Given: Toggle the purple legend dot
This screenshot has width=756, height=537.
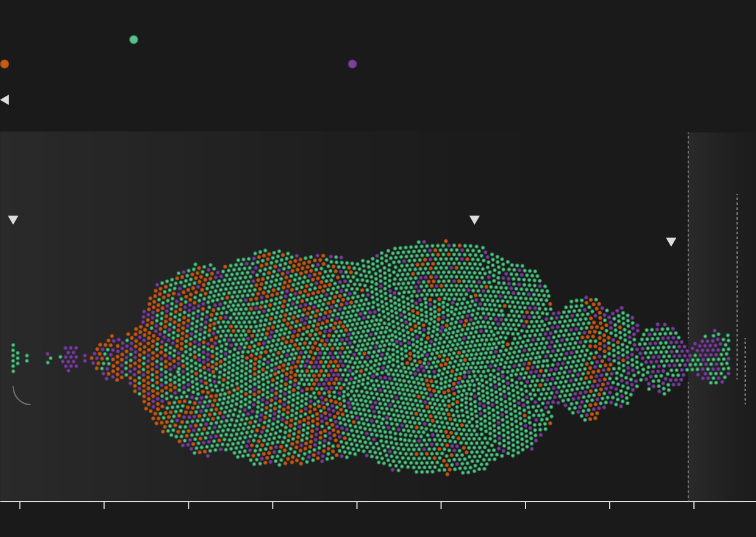Looking at the screenshot, I should pyautogui.click(x=352, y=64).
